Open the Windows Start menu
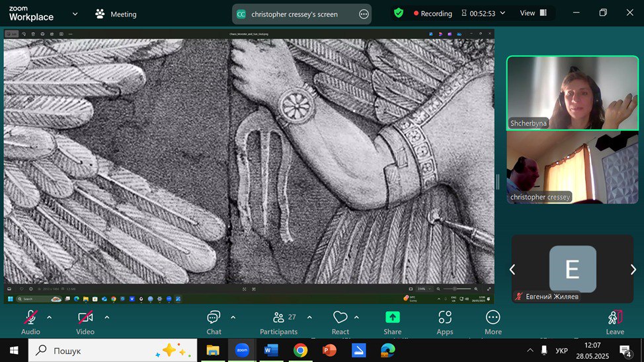 (x=14, y=351)
